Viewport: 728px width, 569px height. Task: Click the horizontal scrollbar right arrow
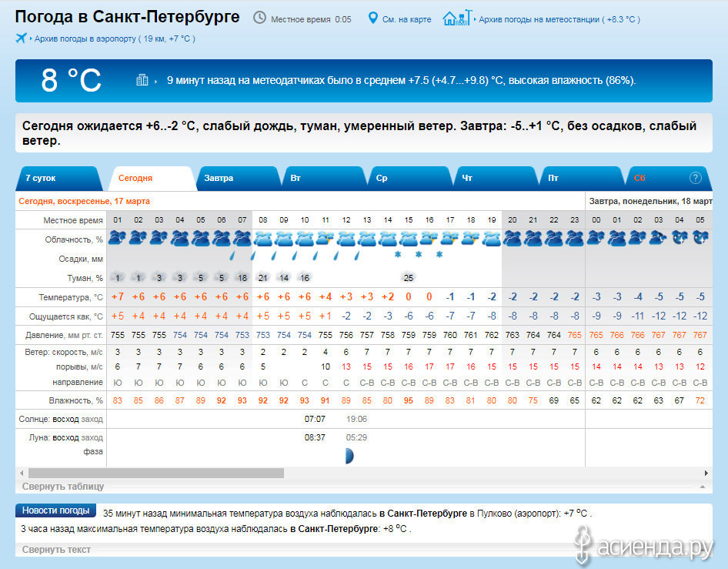pyautogui.click(x=706, y=473)
